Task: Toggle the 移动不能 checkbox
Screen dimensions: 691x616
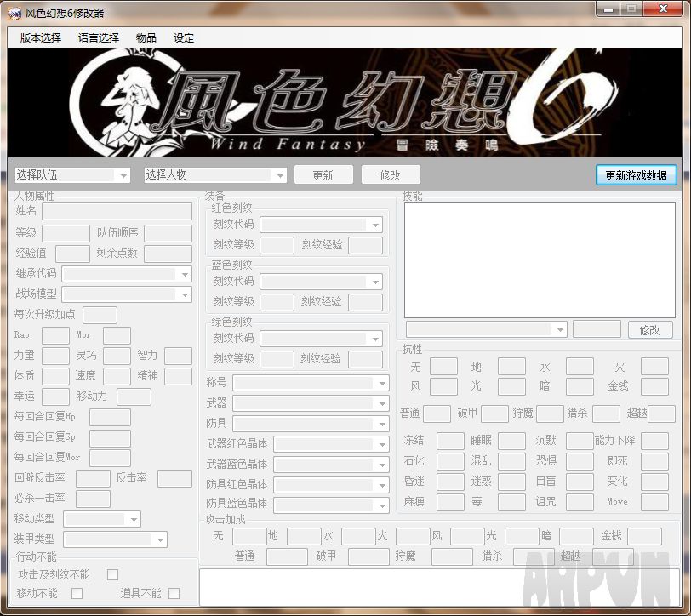Action: coord(77,594)
